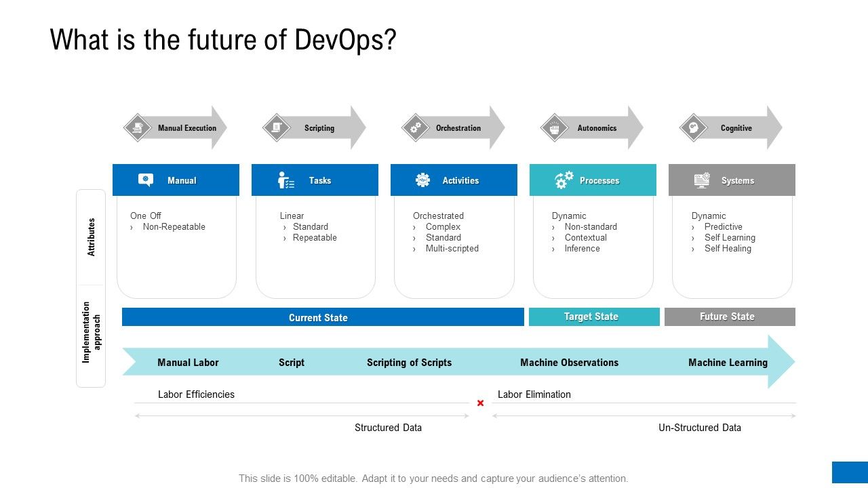Click the Machine Learning text
The image size is (868, 488).
tap(728, 363)
